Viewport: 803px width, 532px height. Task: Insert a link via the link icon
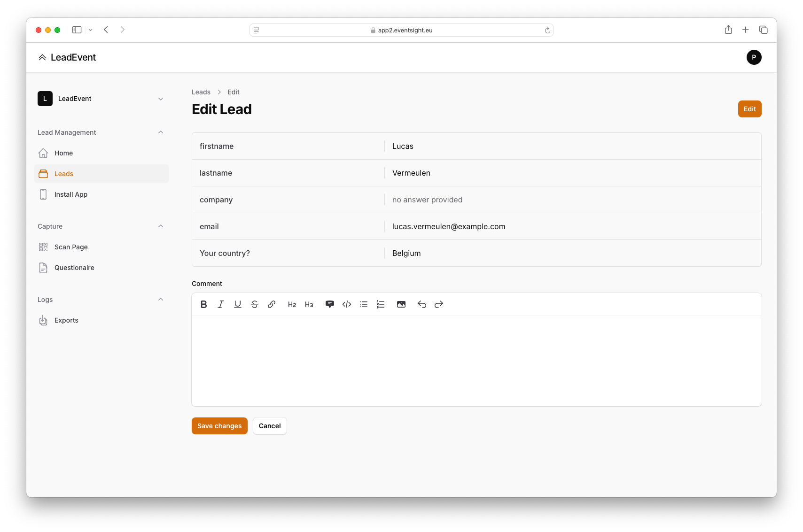(272, 304)
